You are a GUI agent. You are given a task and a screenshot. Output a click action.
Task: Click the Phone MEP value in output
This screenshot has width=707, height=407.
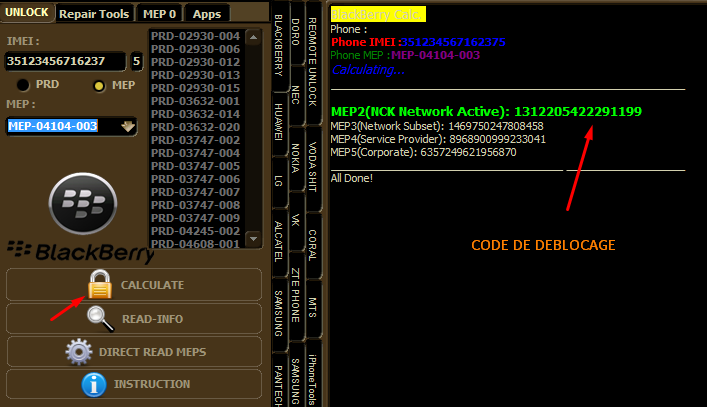[x=436, y=55]
